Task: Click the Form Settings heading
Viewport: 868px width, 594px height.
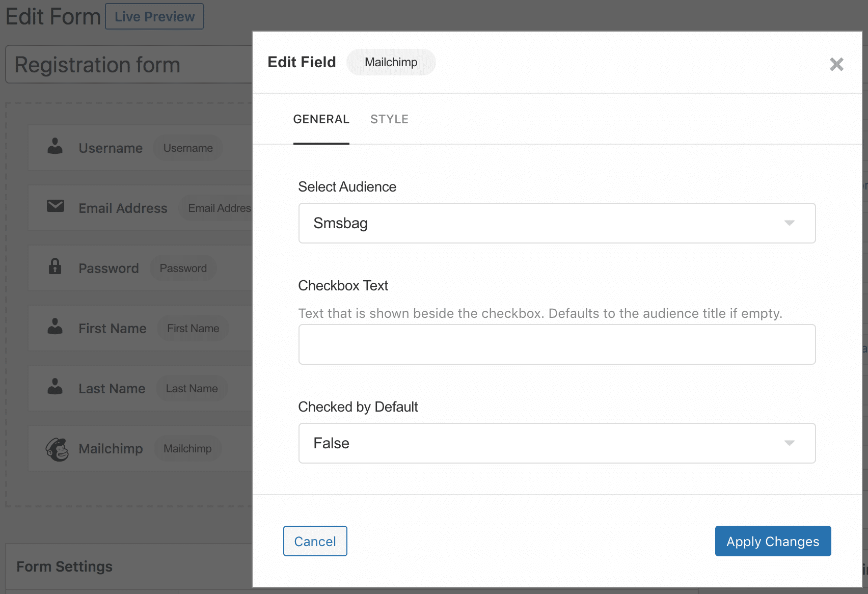Action: (x=64, y=566)
